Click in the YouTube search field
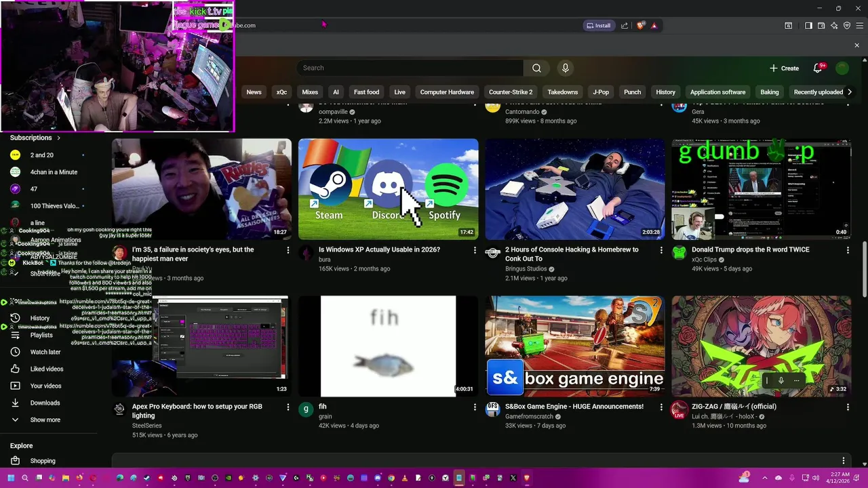 (x=410, y=68)
